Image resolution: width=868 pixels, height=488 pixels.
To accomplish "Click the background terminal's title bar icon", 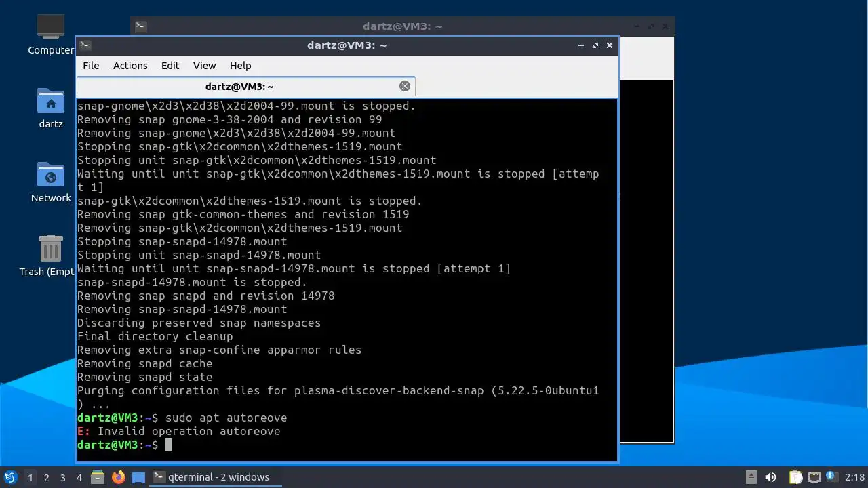I will [140, 26].
